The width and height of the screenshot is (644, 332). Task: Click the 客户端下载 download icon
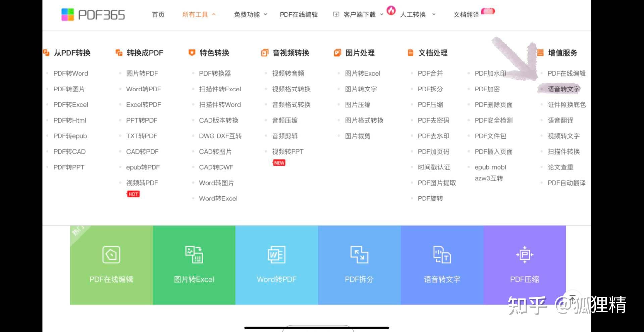(x=336, y=14)
